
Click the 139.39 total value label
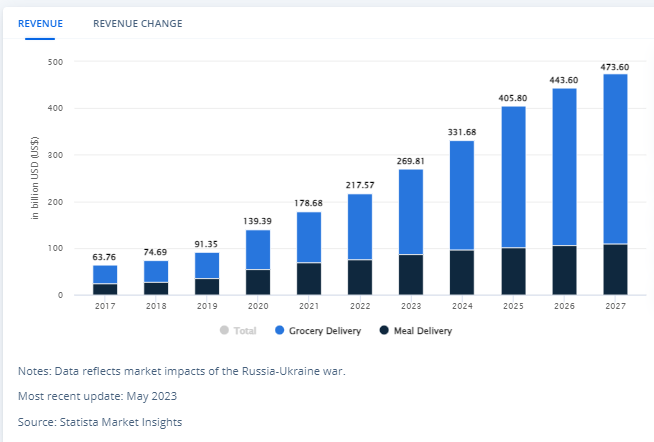coord(257,221)
